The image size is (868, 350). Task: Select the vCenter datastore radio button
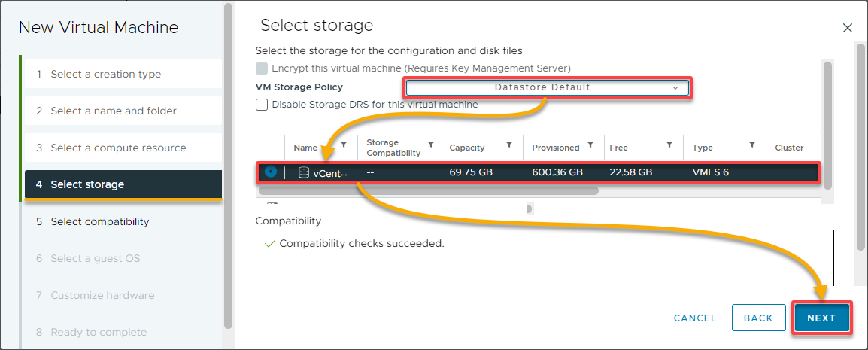point(271,172)
